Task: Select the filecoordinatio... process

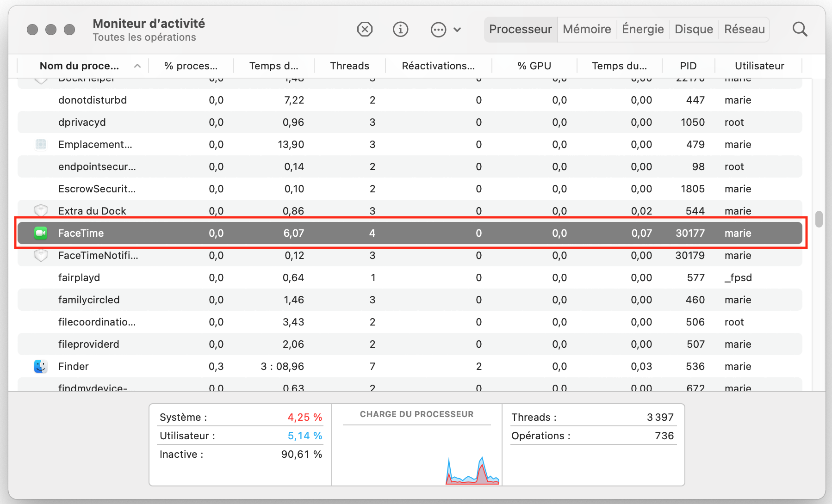Action: click(x=97, y=322)
